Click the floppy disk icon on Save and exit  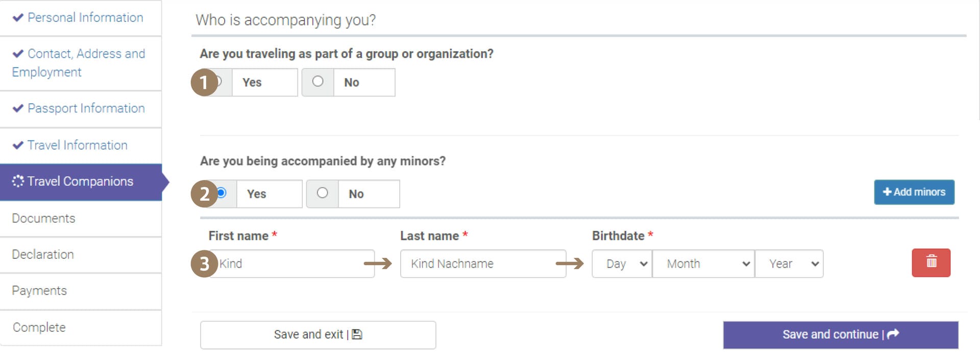click(357, 335)
